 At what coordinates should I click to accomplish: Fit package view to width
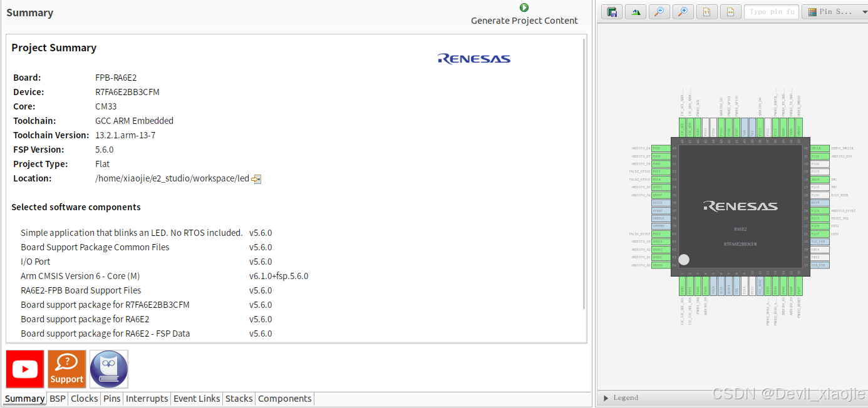pos(730,12)
